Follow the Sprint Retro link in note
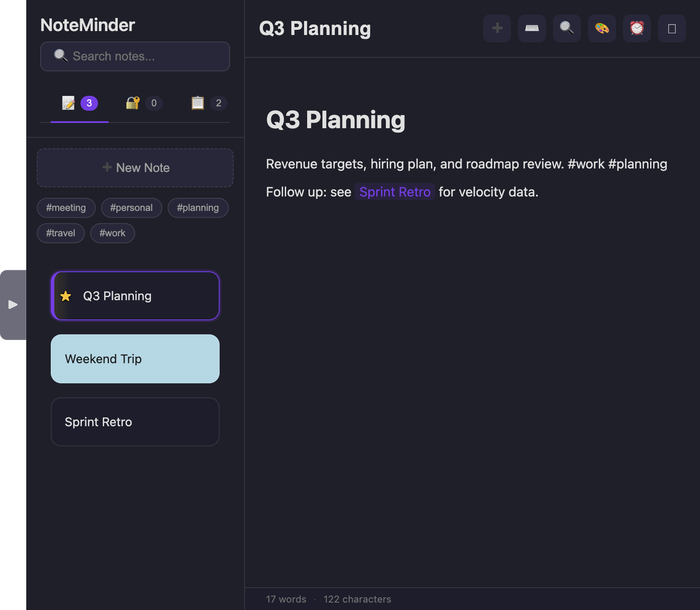This screenshot has width=700, height=610. 395,192
